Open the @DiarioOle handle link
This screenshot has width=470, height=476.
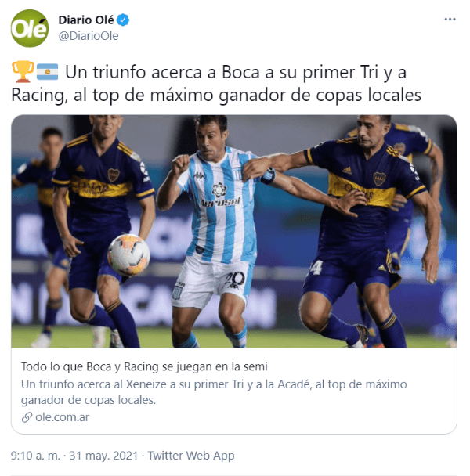pyautogui.click(x=89, y=36)
